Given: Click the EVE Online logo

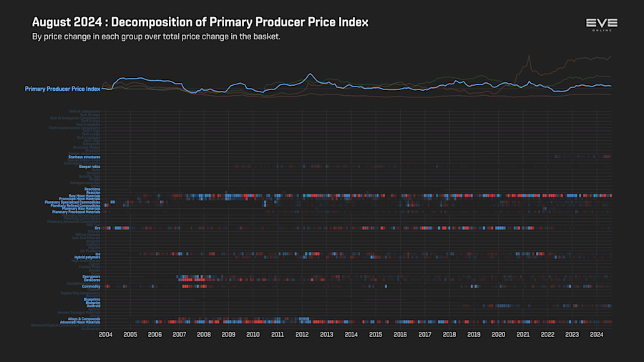Looking at the screenshot, I should 602,24.
